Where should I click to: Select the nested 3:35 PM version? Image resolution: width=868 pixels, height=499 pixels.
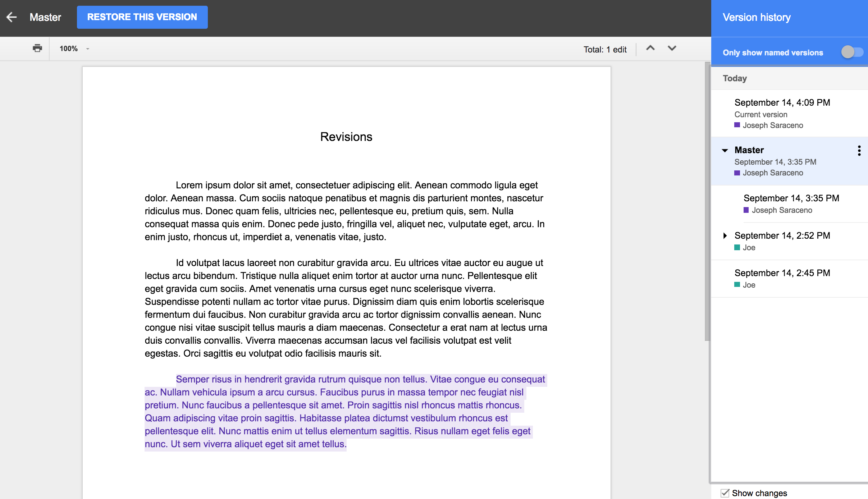[x=791, y=198]
